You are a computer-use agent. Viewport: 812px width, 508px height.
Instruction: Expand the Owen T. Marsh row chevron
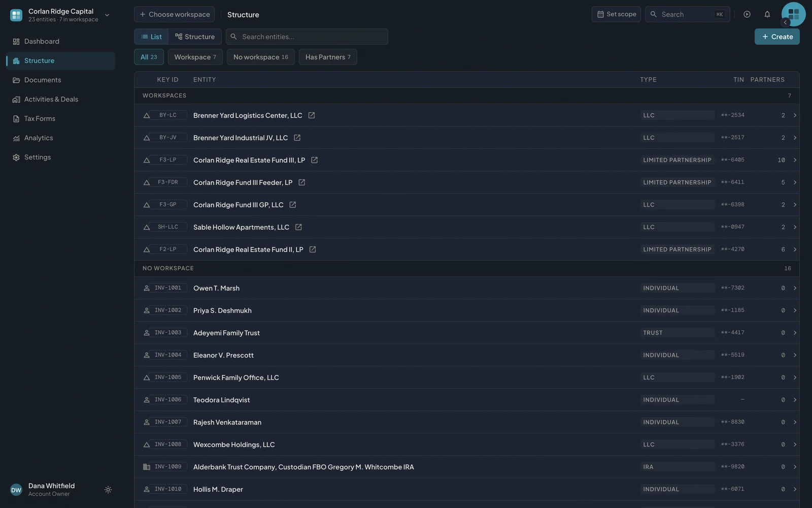point(795,288)
